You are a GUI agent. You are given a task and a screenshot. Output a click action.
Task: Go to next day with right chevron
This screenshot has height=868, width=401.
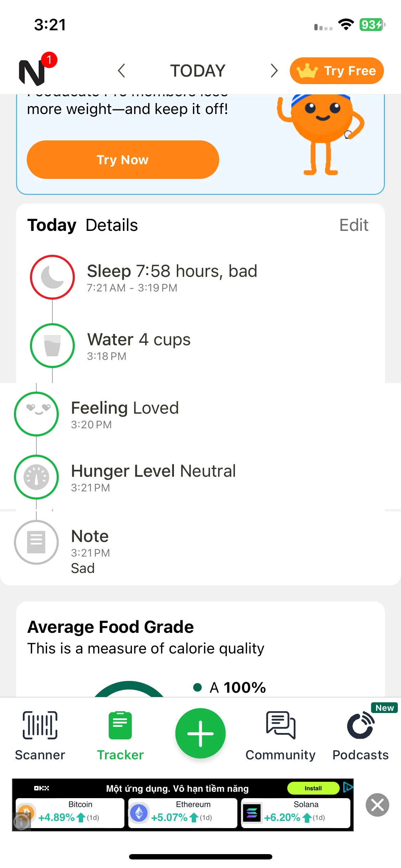pyautogui.click(x=274, y=71)
